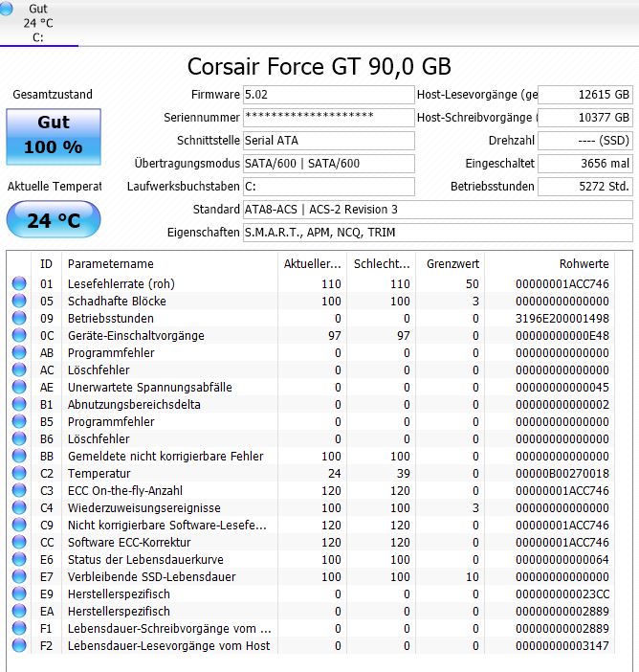The image size is (639, 672).
Task: Select orb beside Lebensdauer-Schreibvorgänge vom ... row
Action: pos(19,628)
